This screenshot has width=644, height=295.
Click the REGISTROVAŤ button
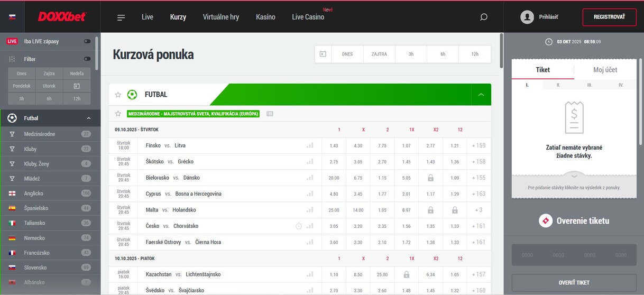(609, 17)
